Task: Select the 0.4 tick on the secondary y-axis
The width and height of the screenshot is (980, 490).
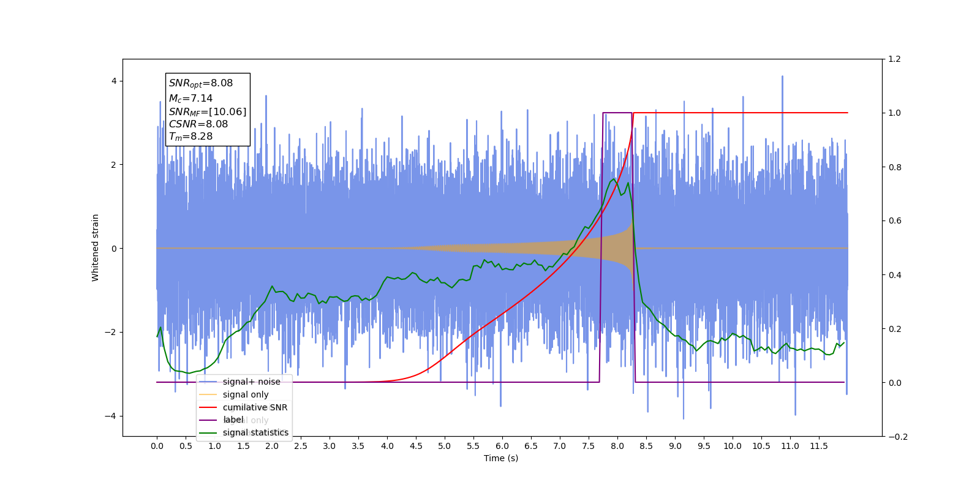Action: click(x=894, y=275)
